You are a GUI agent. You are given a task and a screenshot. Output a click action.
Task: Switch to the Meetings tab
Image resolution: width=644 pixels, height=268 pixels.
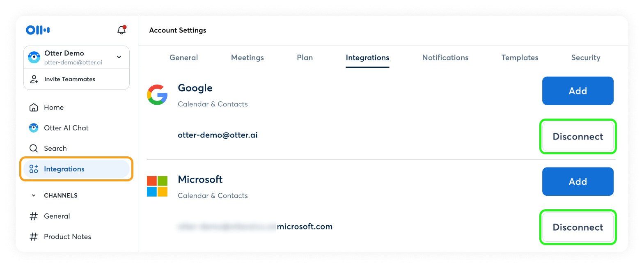pyautogui.click(x=247, y=58)
